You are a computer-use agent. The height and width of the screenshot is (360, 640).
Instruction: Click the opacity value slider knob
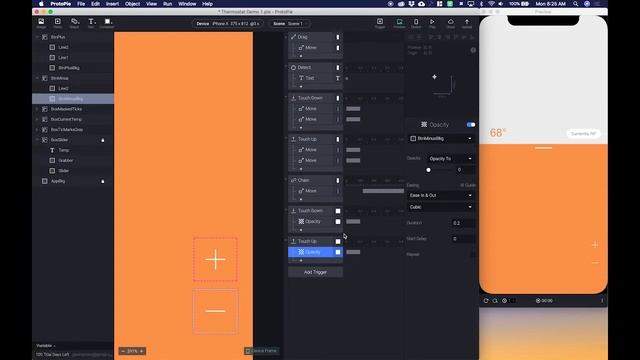(x=428, y=170)
